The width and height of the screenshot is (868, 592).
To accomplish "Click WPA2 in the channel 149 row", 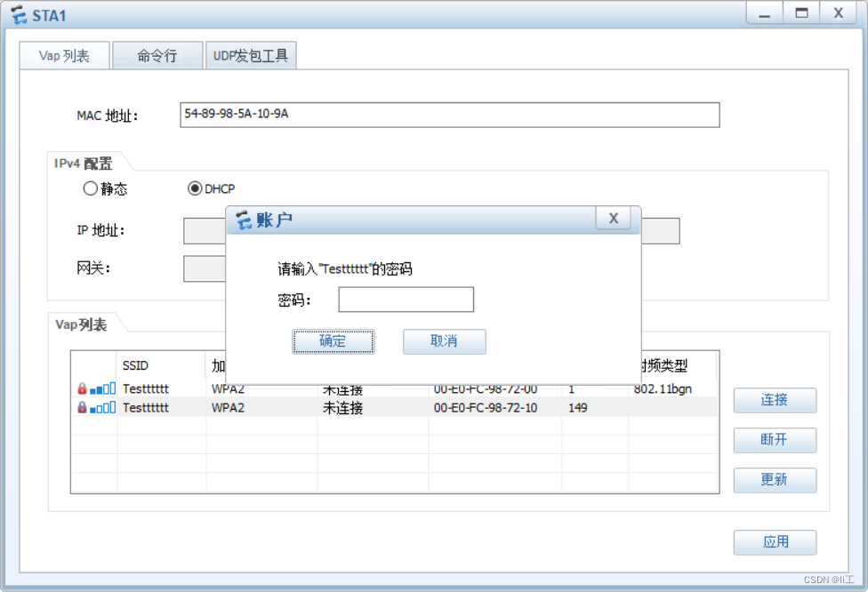I will point(228,408).
